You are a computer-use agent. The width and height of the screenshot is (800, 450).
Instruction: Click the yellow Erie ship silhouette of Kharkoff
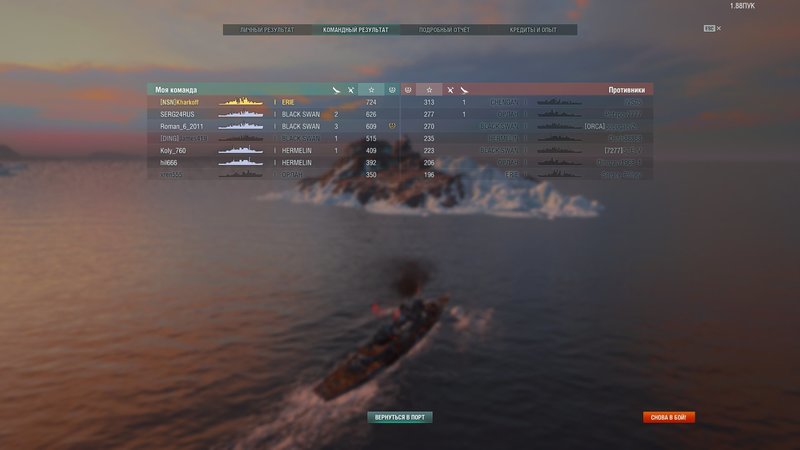pos(241,102)
